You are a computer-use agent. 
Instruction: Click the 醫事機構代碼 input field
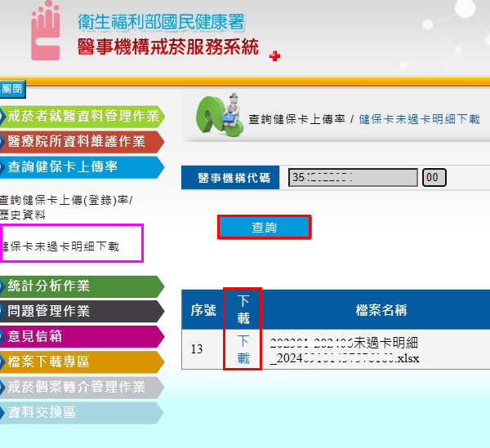pos(353,177)
